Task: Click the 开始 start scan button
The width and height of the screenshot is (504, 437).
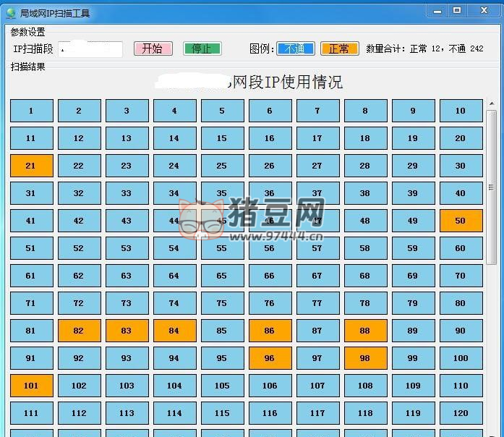Action: click(153, 48)
